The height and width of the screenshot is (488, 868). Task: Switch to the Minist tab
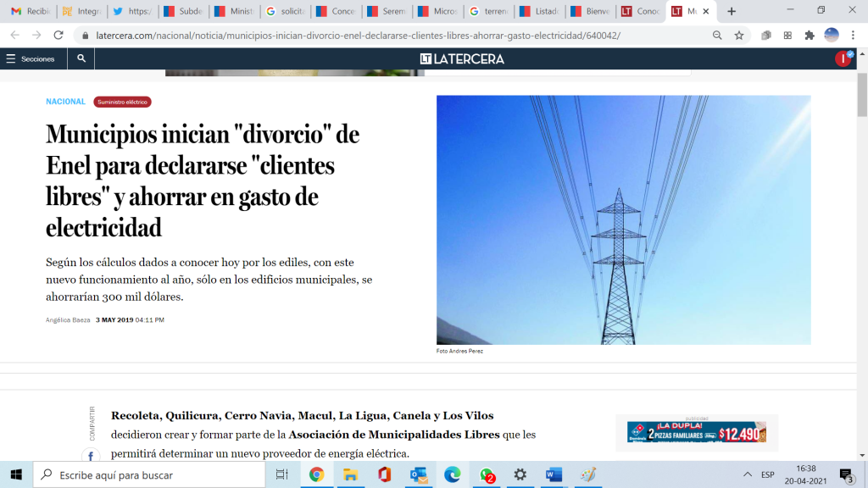click(x=234, y=11)
